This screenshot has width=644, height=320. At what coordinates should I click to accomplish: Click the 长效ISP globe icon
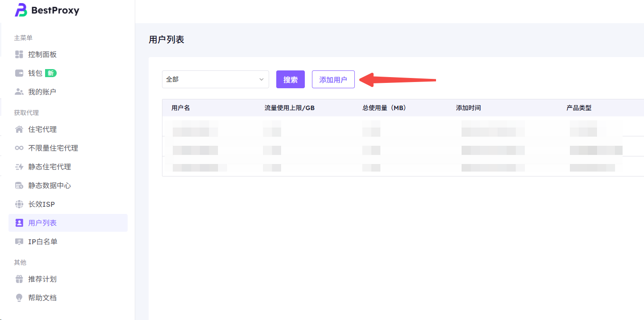click(19, 204)
